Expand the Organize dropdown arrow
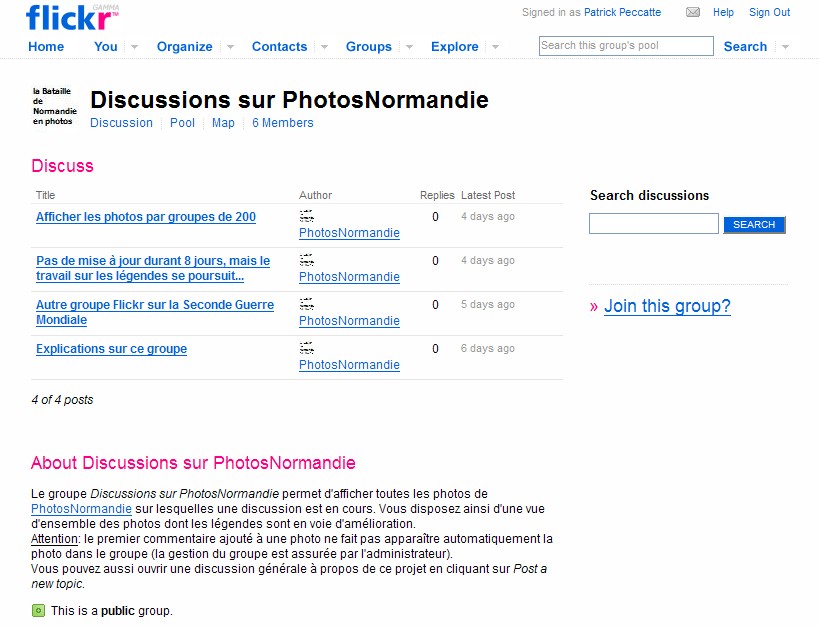 pyautogui.click(x=230, y=47)
